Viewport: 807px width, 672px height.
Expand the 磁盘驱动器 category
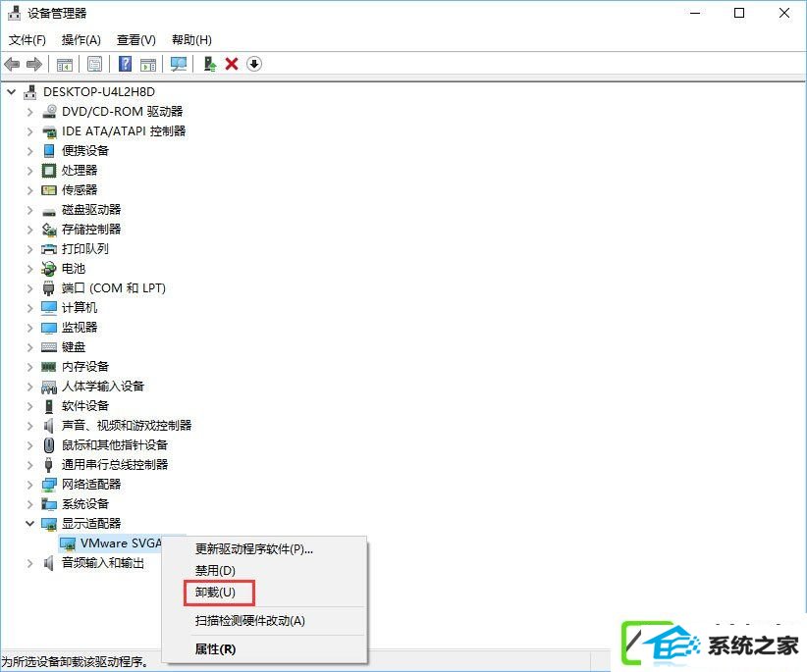point(29,210)
